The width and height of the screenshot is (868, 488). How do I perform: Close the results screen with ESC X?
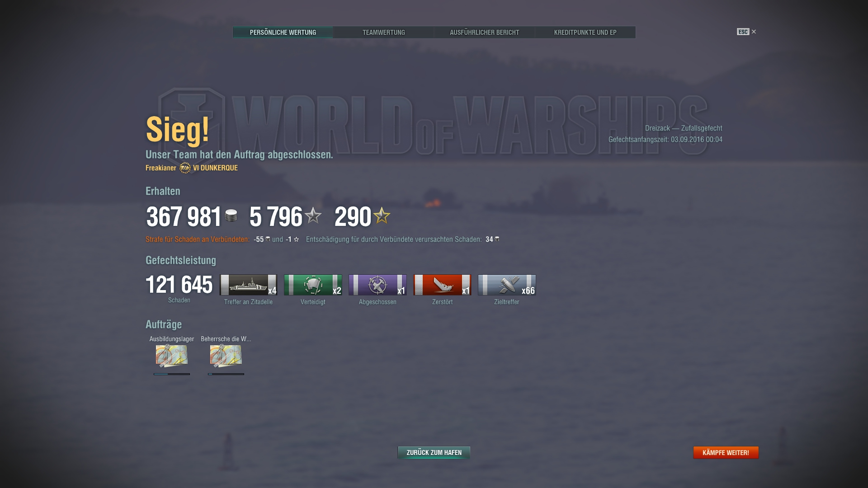pyautogui.click(x=746, y=32)
